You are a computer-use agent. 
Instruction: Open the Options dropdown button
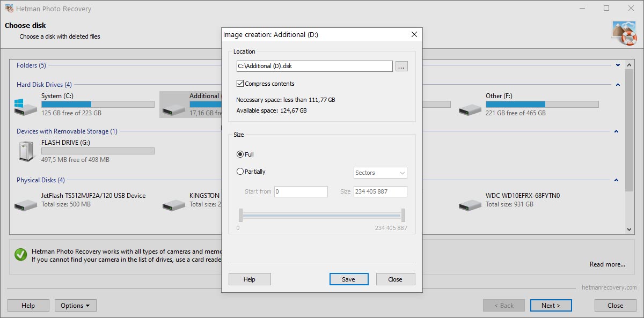(76, 306)
